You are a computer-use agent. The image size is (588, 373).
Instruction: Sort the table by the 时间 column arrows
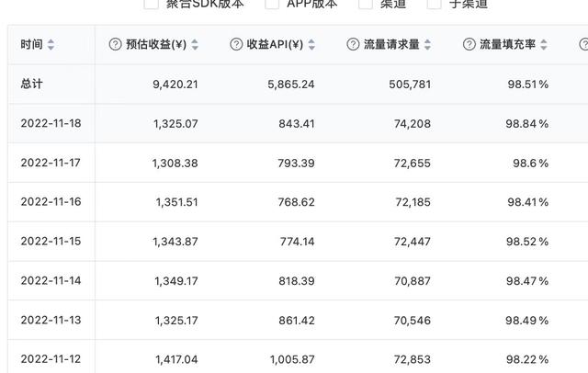coord(51,44)
